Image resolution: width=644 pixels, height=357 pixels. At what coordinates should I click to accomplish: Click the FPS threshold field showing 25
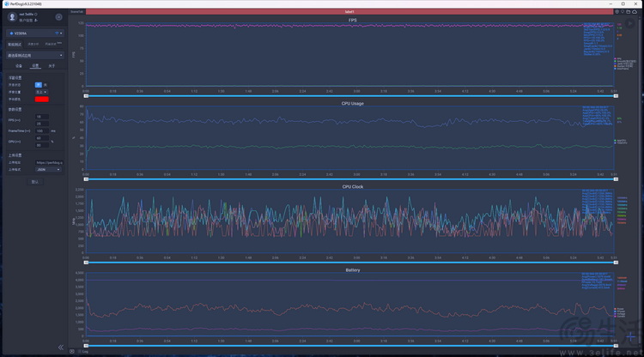pyautogui.click(x=42, y=124)
